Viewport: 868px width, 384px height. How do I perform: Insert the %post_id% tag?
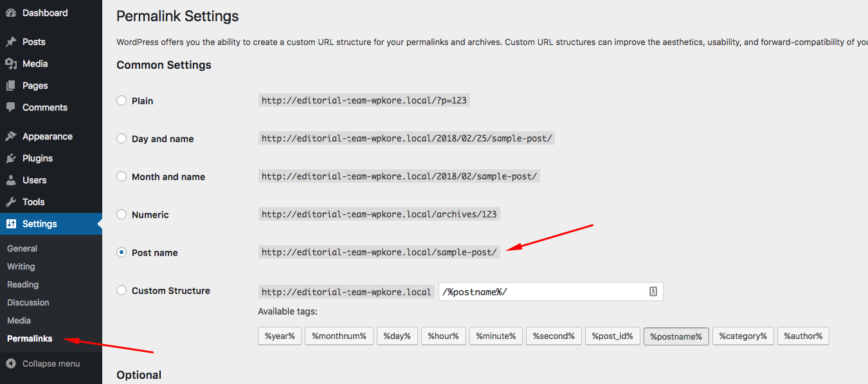612,336
